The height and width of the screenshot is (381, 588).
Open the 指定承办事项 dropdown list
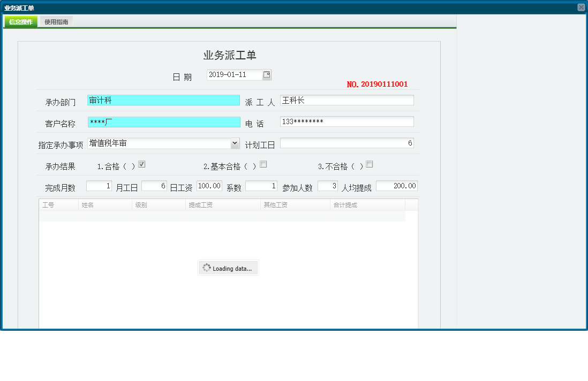[x=235, y=143]
